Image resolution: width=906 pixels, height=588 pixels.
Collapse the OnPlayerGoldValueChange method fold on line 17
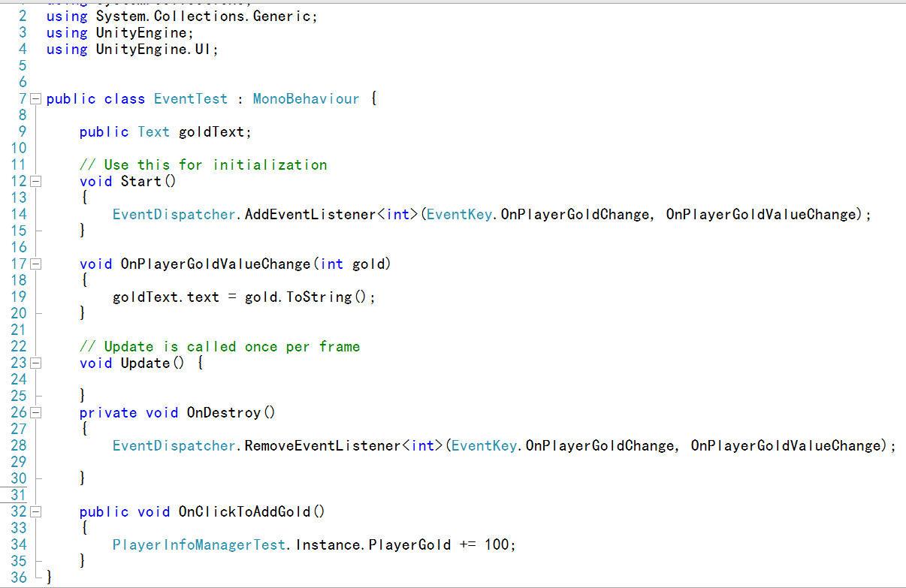click(36, 264)
